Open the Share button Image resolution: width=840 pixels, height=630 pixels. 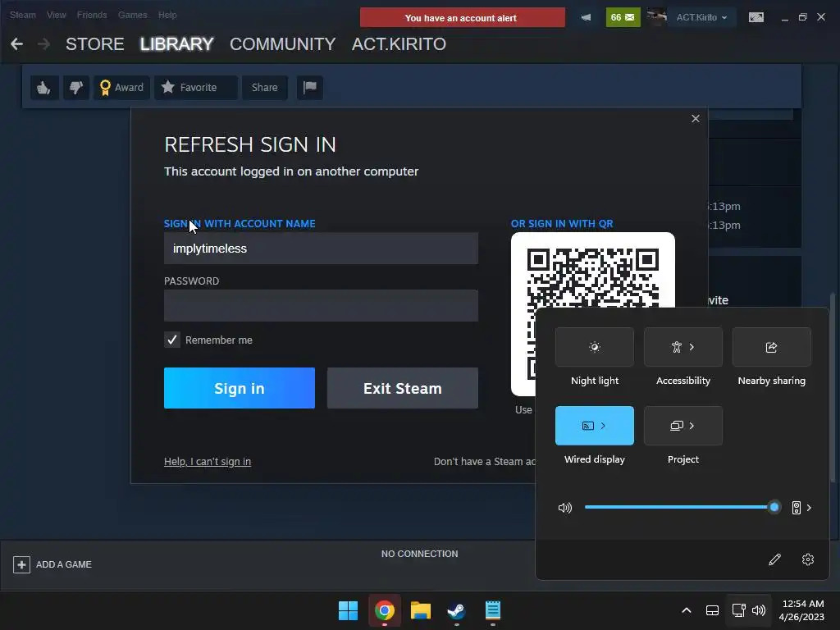(265, 87)
